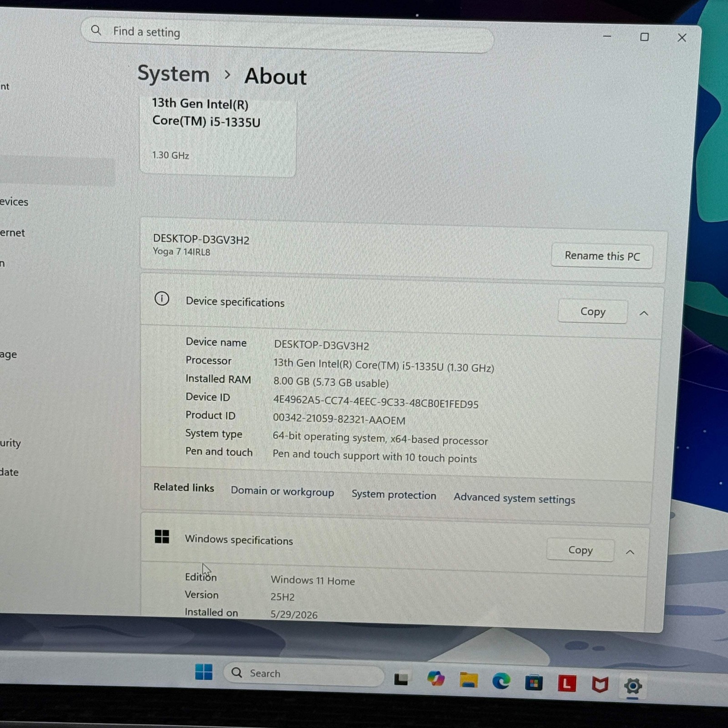
Task: Copy the Device specifications
Action: click(x=592, y=312)
